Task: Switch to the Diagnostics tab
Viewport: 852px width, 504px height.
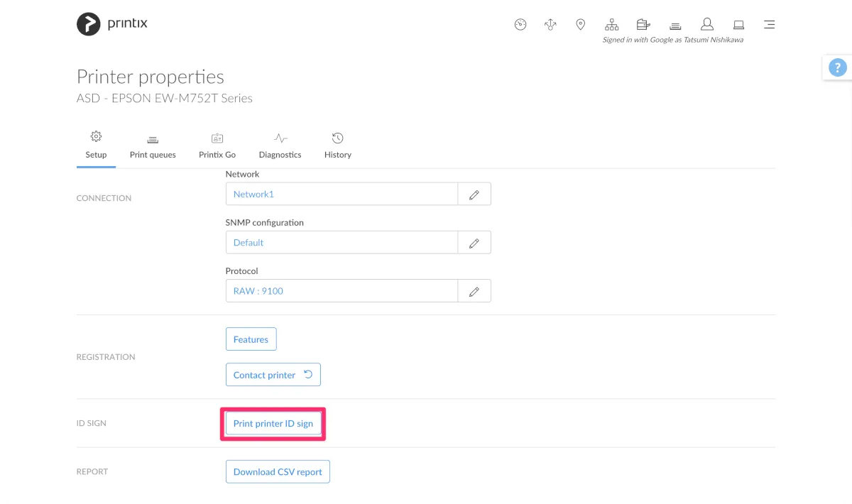Action: (x=280, y=146)
